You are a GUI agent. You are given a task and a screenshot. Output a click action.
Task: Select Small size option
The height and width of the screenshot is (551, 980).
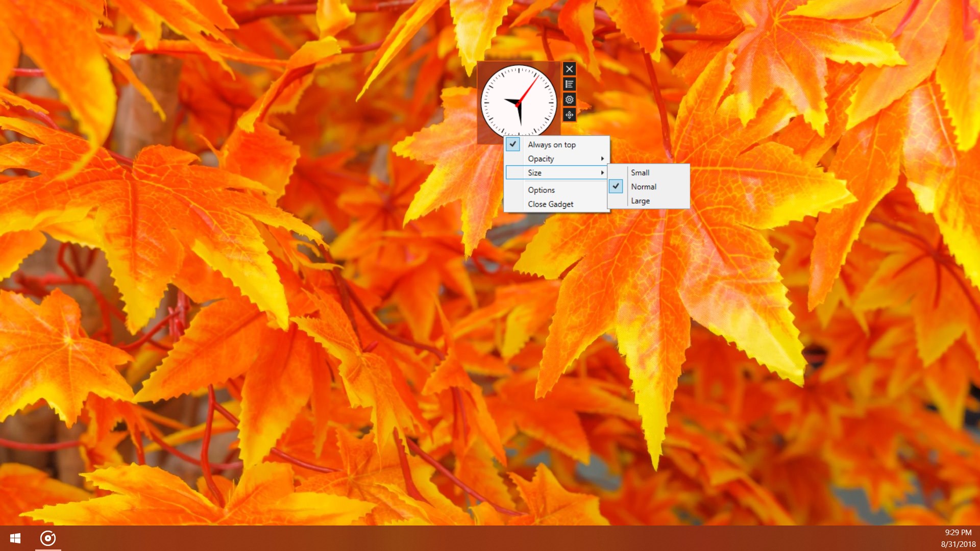pos(640,172)
